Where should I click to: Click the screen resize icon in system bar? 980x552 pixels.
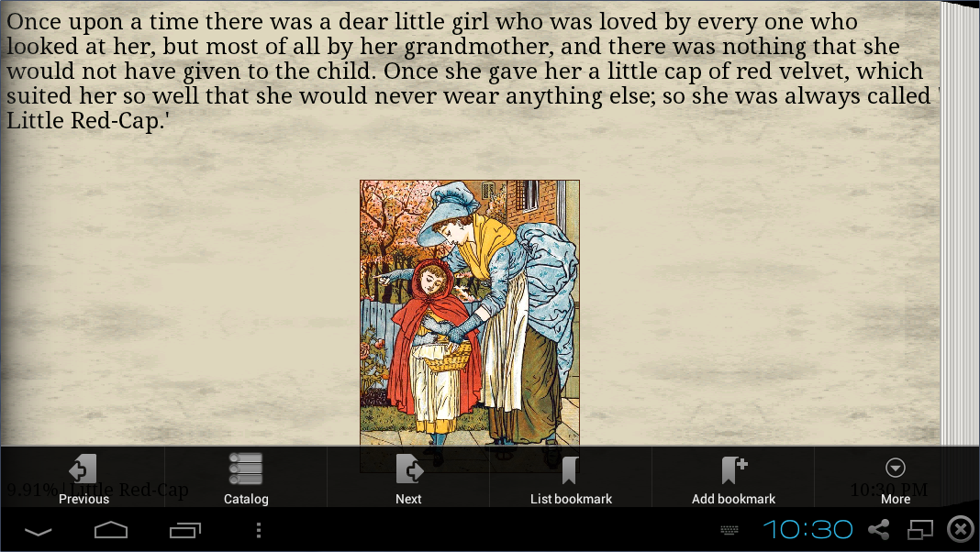coord(920,529)
